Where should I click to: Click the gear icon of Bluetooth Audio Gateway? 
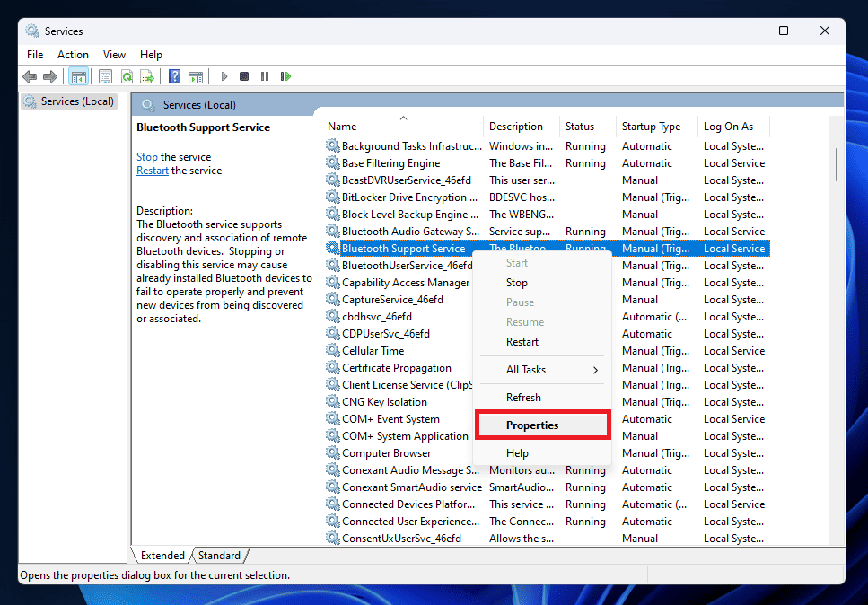[x=332, y=231]
